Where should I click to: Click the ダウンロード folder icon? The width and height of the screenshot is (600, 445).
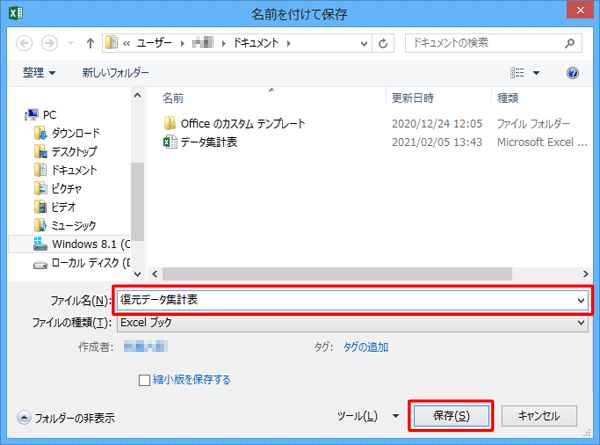pos(41,133)
